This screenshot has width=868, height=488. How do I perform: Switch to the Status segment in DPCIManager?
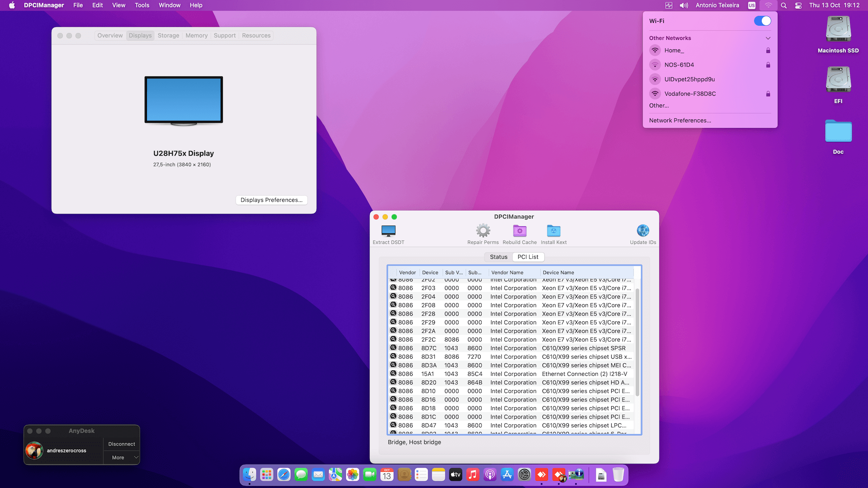coord(499,257)
